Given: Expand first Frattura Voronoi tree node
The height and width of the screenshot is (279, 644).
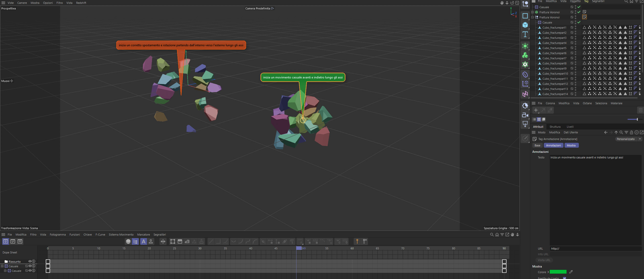Looking at the screenshot, I should pos(533,12).
